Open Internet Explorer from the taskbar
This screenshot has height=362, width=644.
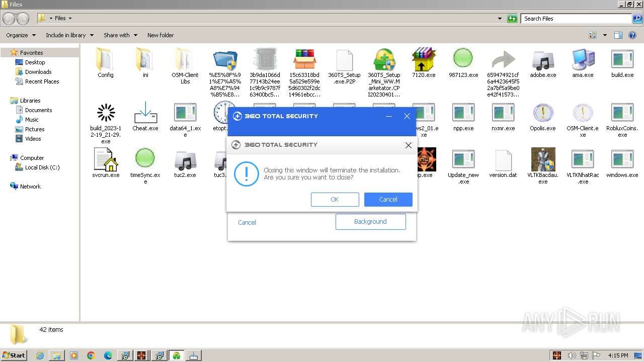[40, 355]
